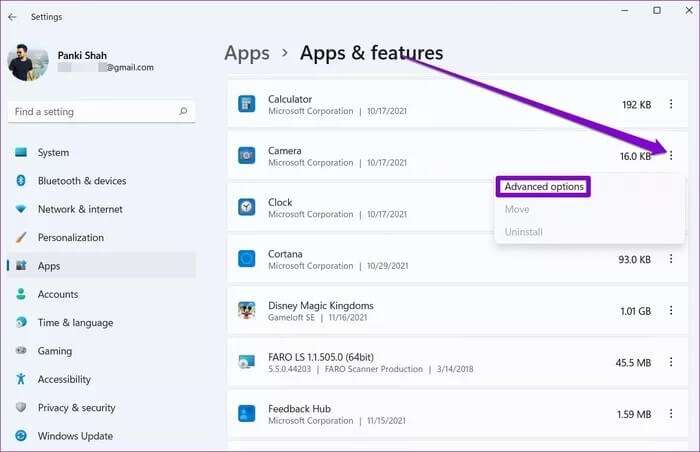Viewport: 700px width, 452px height.
Task: Open System settings label
Action: tap(53, 153)
